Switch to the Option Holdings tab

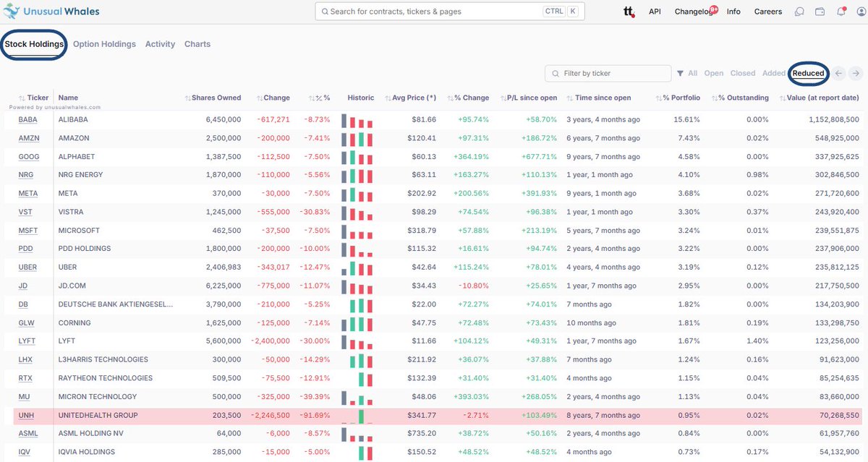click(104, 44)
